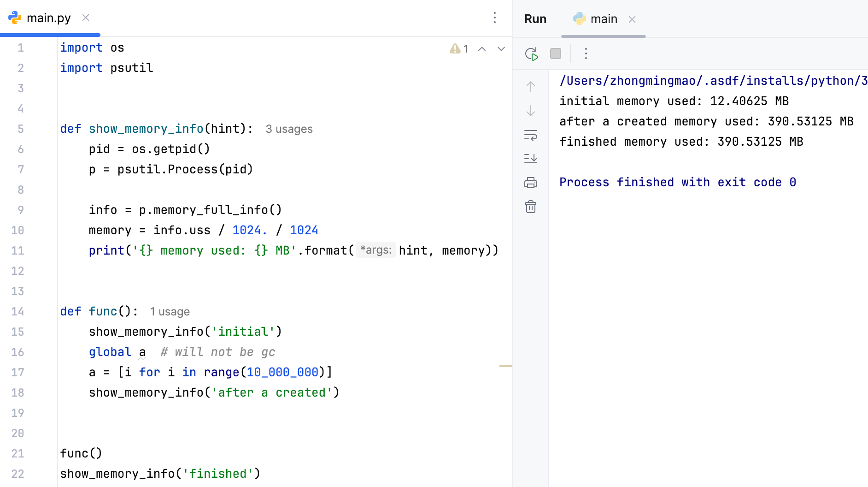Select the main.py editor tab
868x487 pixels.
point(48,18)
